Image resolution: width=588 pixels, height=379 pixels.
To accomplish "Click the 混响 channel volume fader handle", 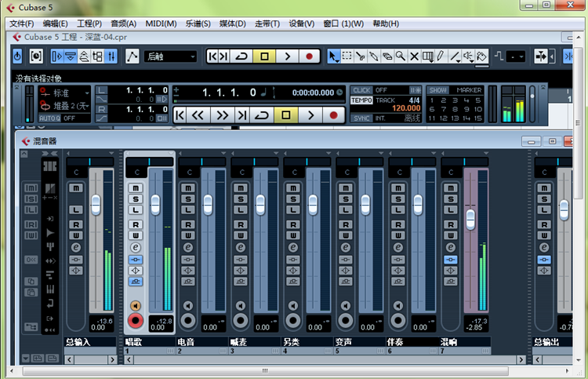I will pyautogui.click(x=470, y=220).
